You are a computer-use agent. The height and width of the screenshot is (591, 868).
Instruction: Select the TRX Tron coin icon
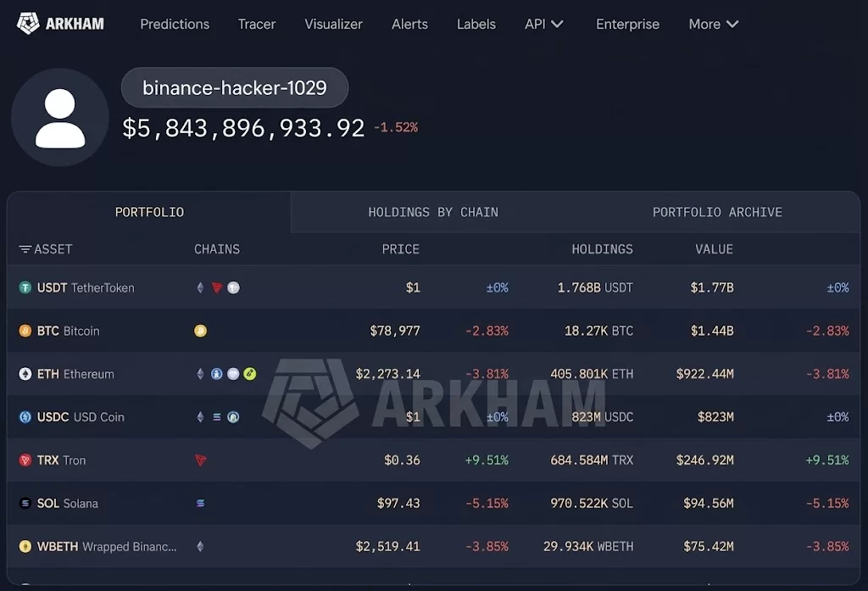coord(25,460)
